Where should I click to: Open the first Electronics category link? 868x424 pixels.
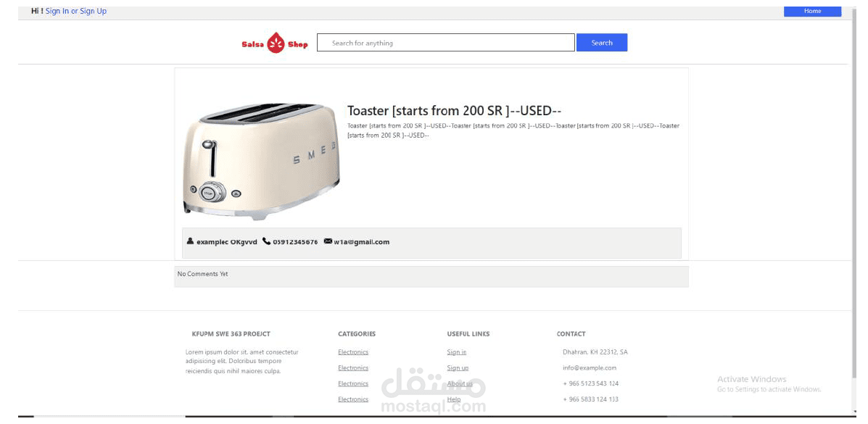tap(353, 352)
